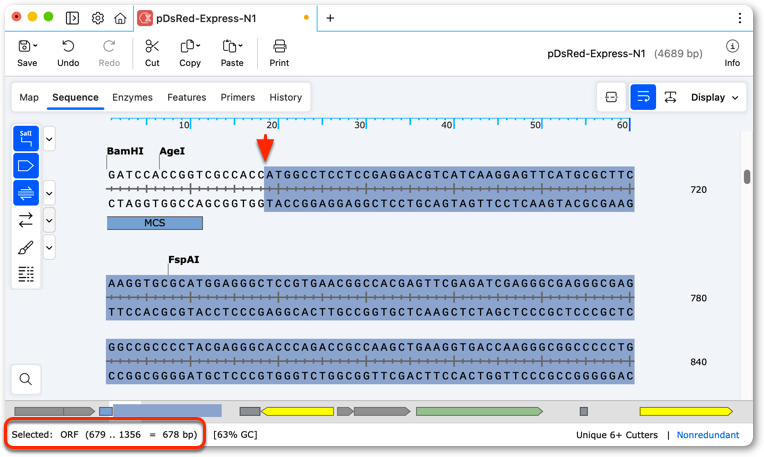
Task: Open the Features tab
Action: pyautogui.click(x=187, y=97)
